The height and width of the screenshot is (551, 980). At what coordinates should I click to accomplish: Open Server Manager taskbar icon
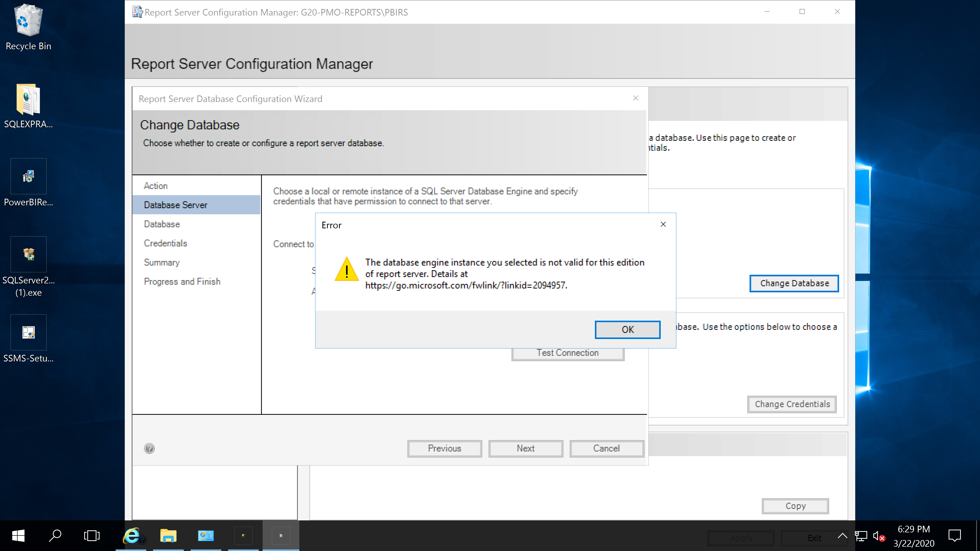[206, 536]
